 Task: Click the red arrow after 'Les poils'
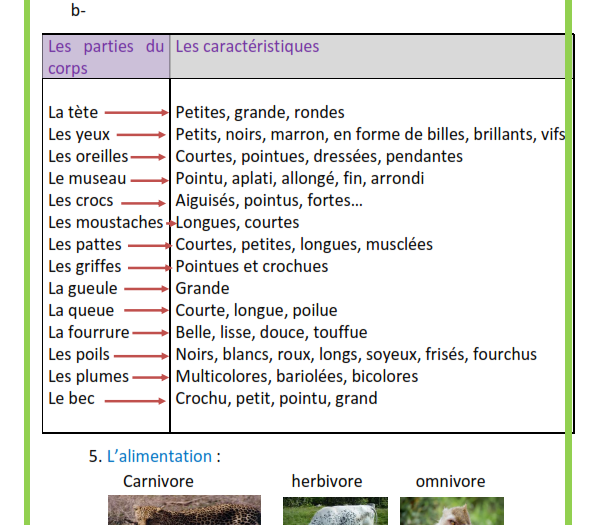coord(141,356)
